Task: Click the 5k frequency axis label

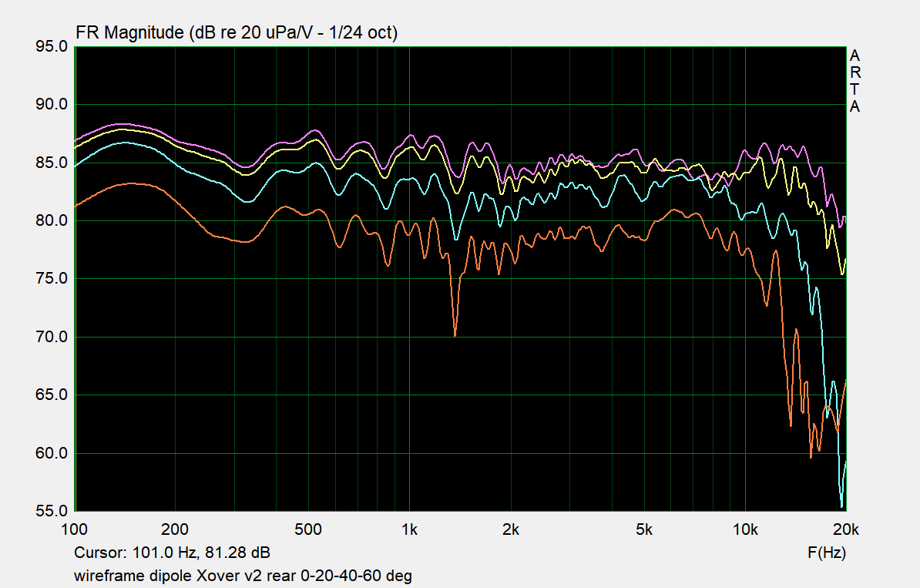Action: (x=643, y=529)
